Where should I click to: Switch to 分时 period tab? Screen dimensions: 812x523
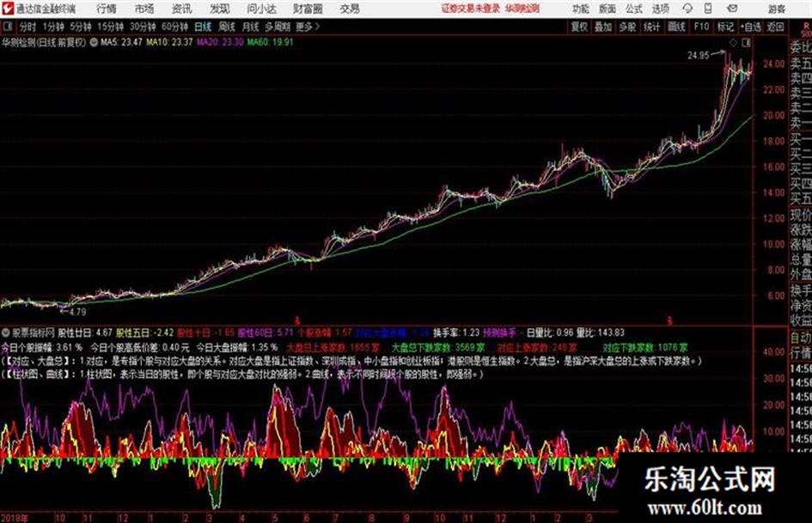(x=28, y=27)
